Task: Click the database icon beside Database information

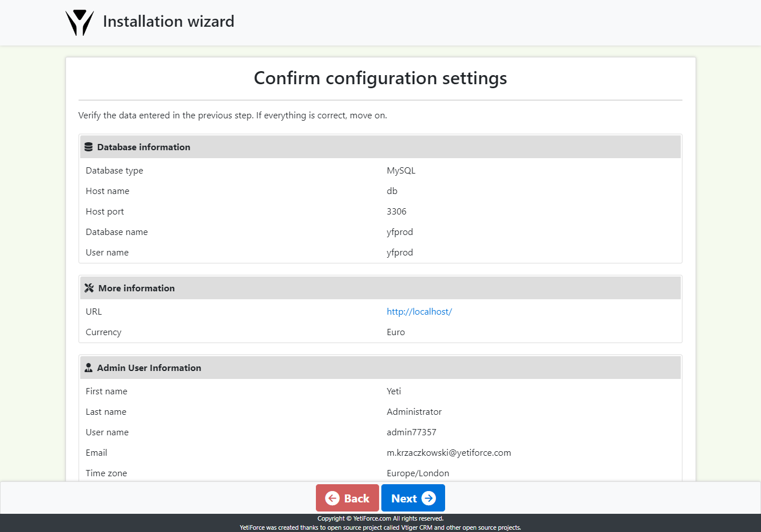Action: 89,146
